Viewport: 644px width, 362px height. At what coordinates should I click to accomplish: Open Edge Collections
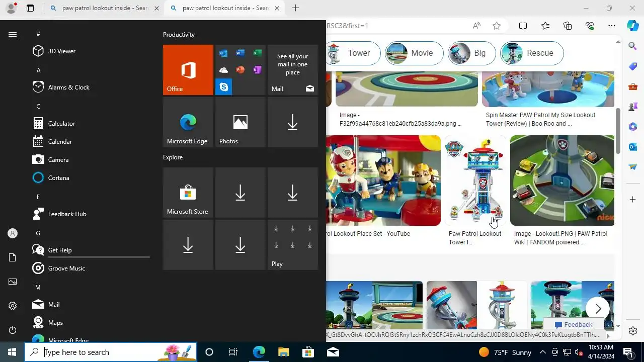click(x=568, y=26)
